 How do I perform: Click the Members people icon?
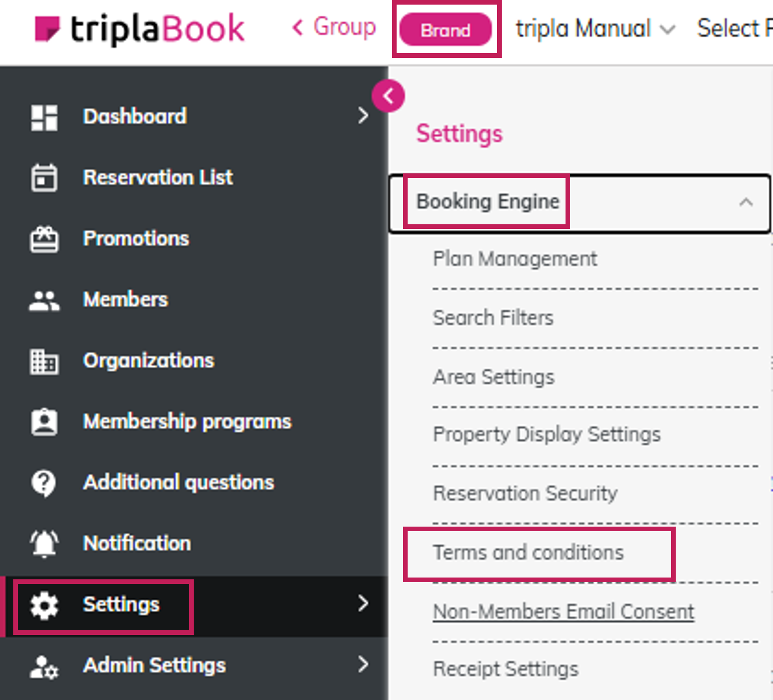[x=44, y=300]
